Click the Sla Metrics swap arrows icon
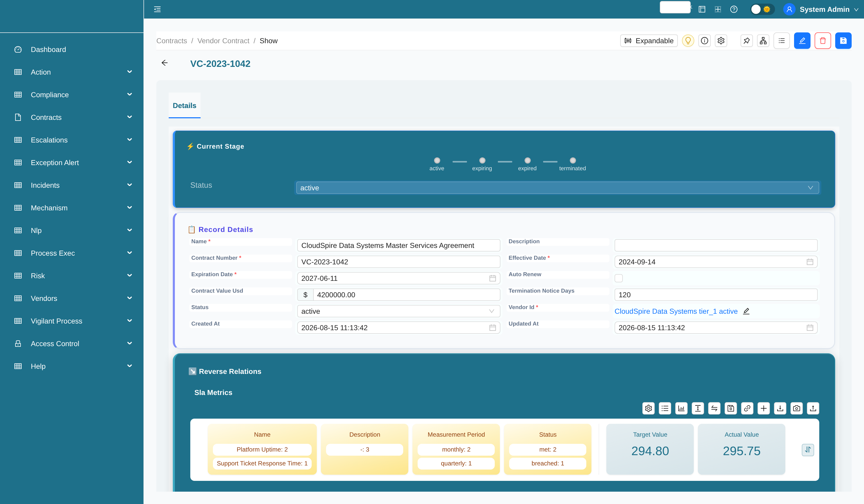This screenshot has height=504, width=864. [x=714, y=408]
